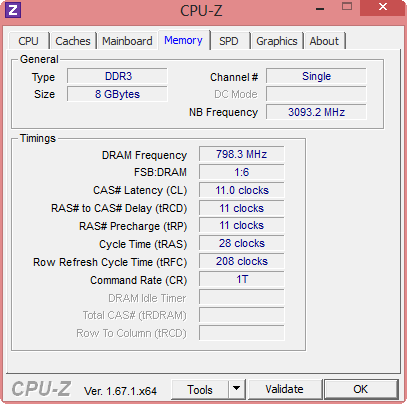This screenshot has width=407, height=404.
Task: Click the Validate button
Action: [284, 389]
